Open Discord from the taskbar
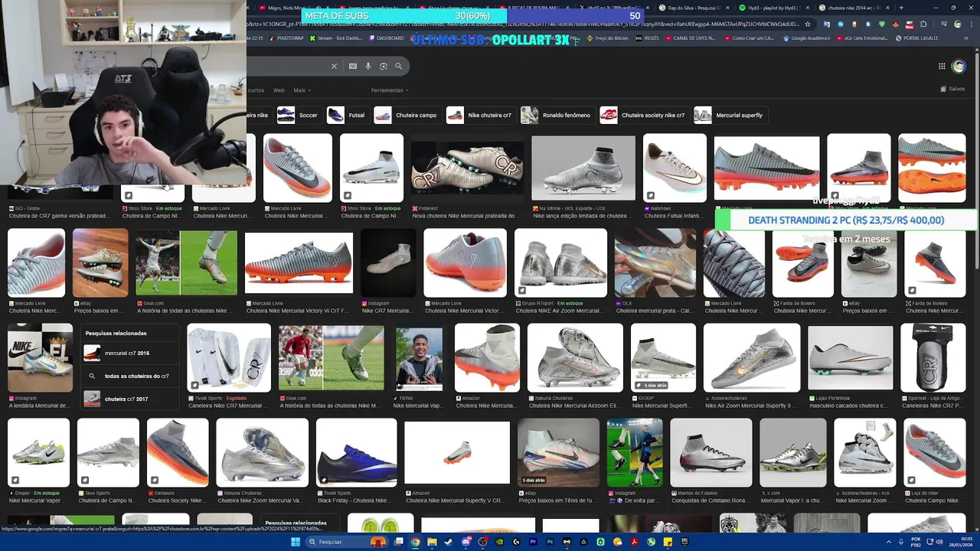 click(x=465, y=542)
